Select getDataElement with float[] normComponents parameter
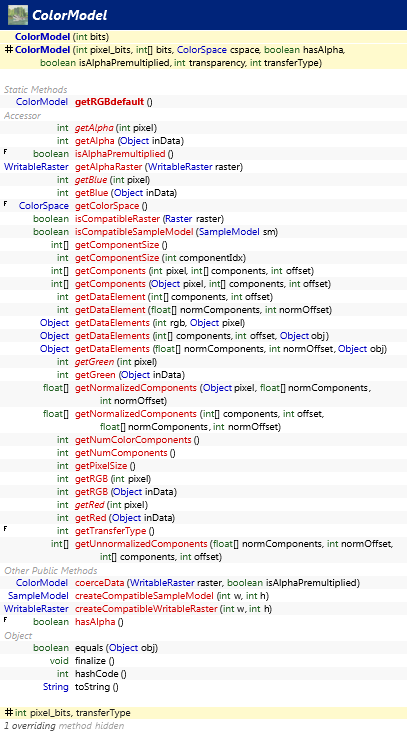Viewport: 407px width, 732px height. pyautogui.click(x=203, y=310)
